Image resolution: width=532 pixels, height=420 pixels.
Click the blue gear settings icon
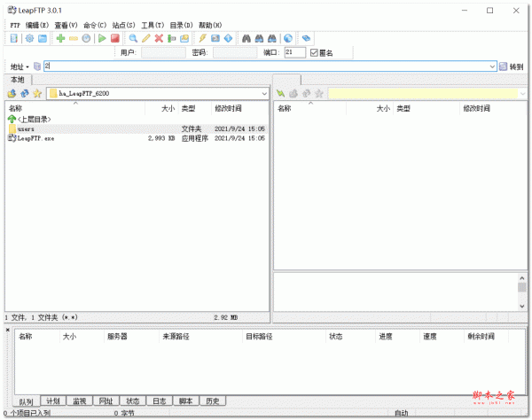[x=29, y=38]
